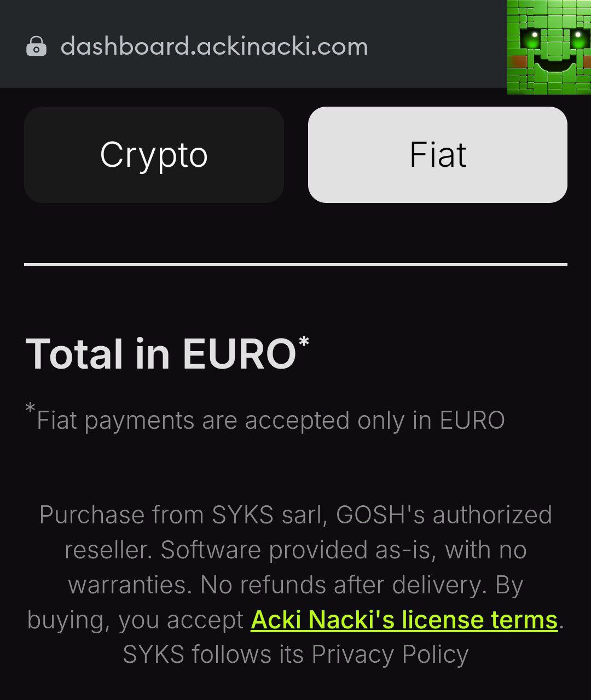Select the Fiat payment tab
The image size is (591, 700).
437,155
